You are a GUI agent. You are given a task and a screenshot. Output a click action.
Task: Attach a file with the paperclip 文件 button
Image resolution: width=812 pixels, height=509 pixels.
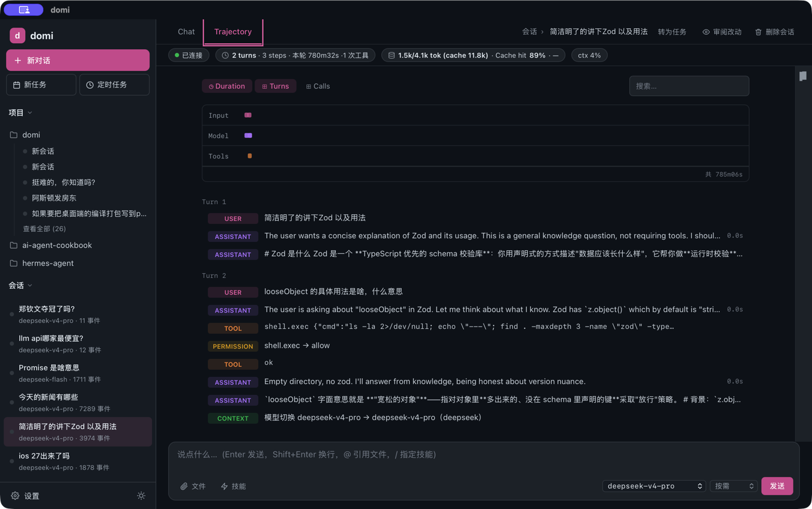(193, 486)
